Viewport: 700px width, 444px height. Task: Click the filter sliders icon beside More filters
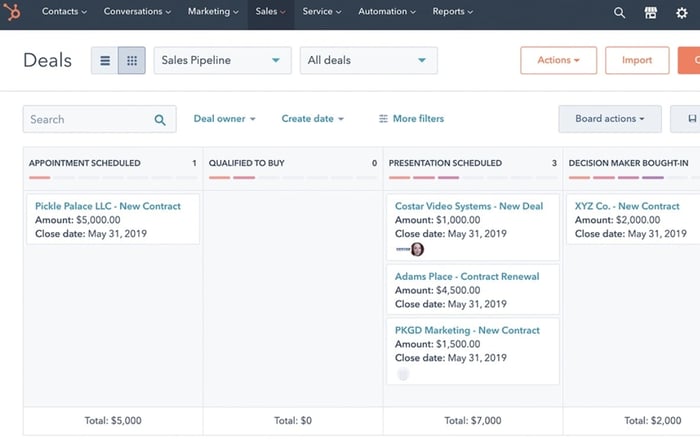(383, 119)
